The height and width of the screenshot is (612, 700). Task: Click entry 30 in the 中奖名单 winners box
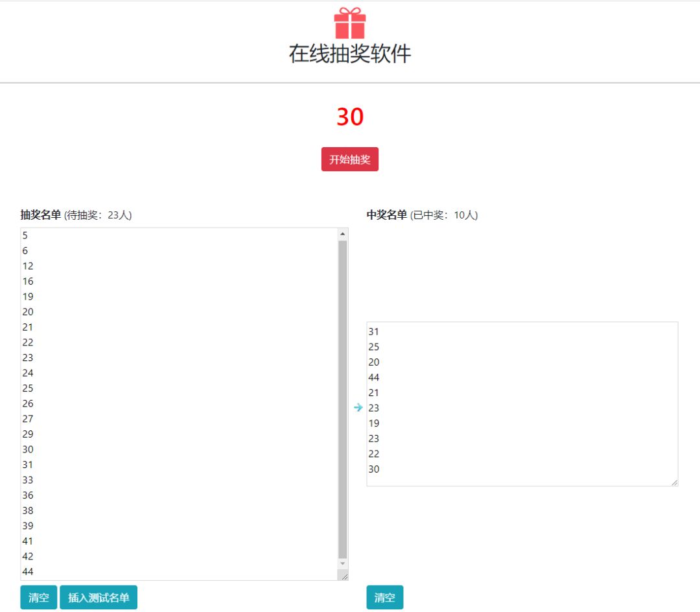pyautogui.click(x=374, y=469)
